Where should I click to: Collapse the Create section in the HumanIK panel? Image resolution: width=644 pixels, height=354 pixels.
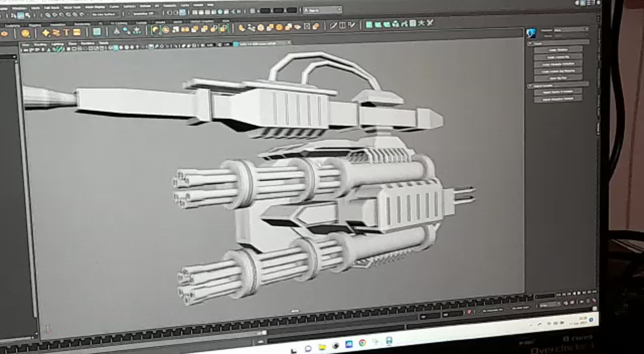[x=530, y=43]
